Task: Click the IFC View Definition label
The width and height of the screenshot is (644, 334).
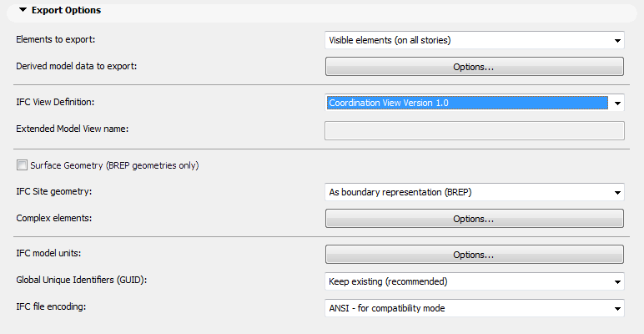Action: (56, 102)
